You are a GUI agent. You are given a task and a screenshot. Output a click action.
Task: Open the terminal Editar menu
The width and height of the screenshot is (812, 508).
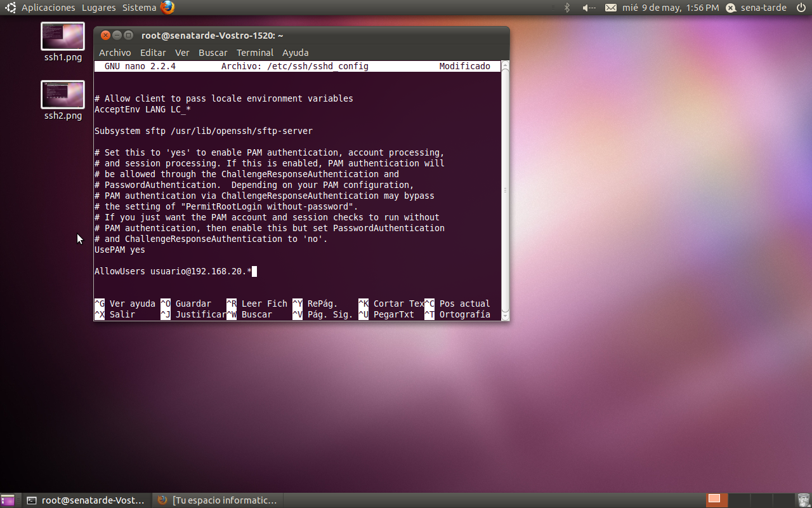point(153,53)
